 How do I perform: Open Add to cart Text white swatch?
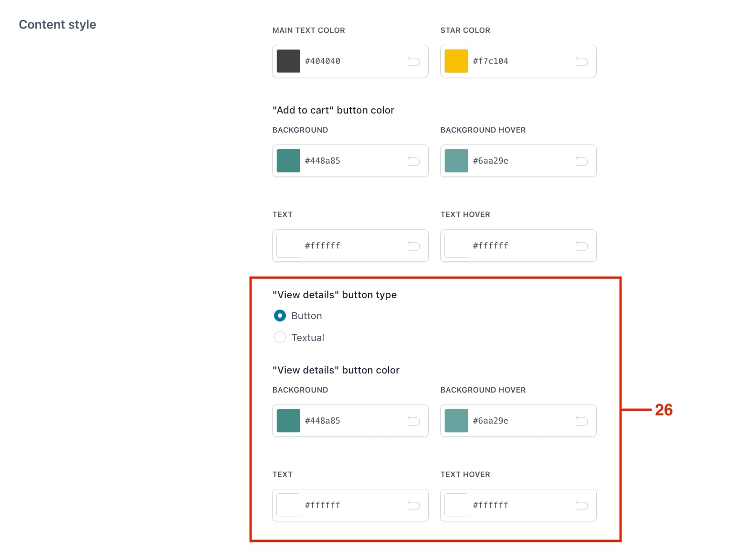pos(288,246)
